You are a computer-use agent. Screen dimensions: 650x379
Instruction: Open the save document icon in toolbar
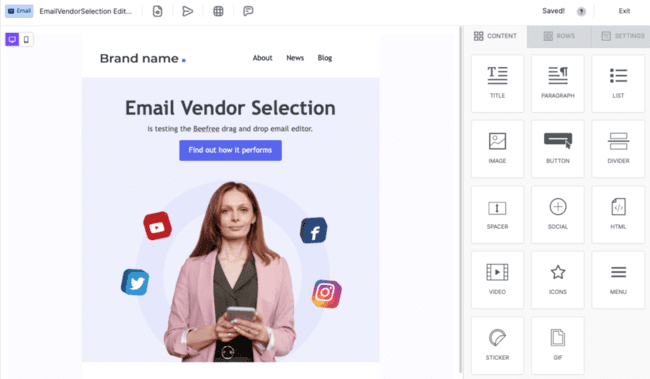point(158,11)
